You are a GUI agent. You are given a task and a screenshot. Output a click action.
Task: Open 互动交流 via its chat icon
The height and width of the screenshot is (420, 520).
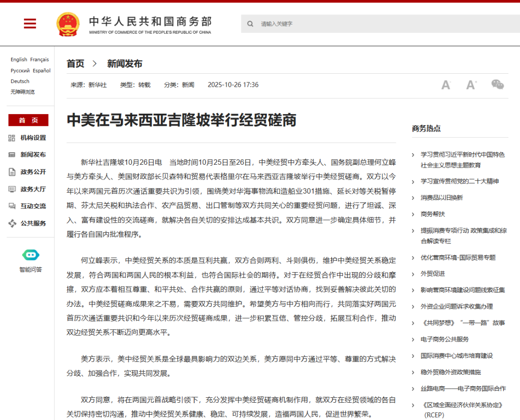[x=11, y=206]
